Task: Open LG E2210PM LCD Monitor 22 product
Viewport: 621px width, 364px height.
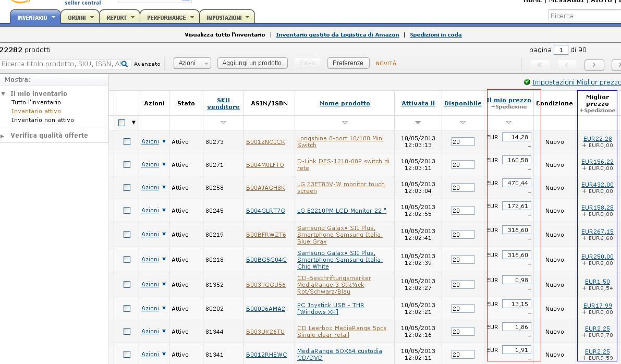Action: (x=342, y=211)
